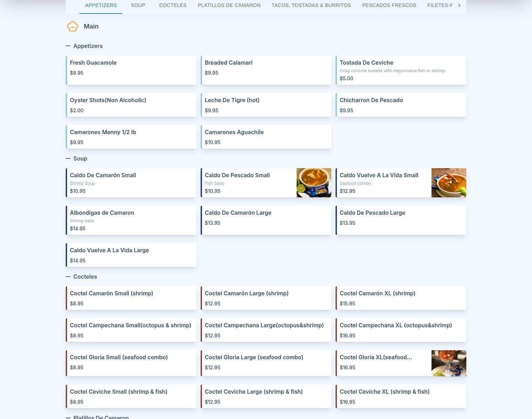
Task: Open the Caldo De Pescado Small photo
Action: 314,183
